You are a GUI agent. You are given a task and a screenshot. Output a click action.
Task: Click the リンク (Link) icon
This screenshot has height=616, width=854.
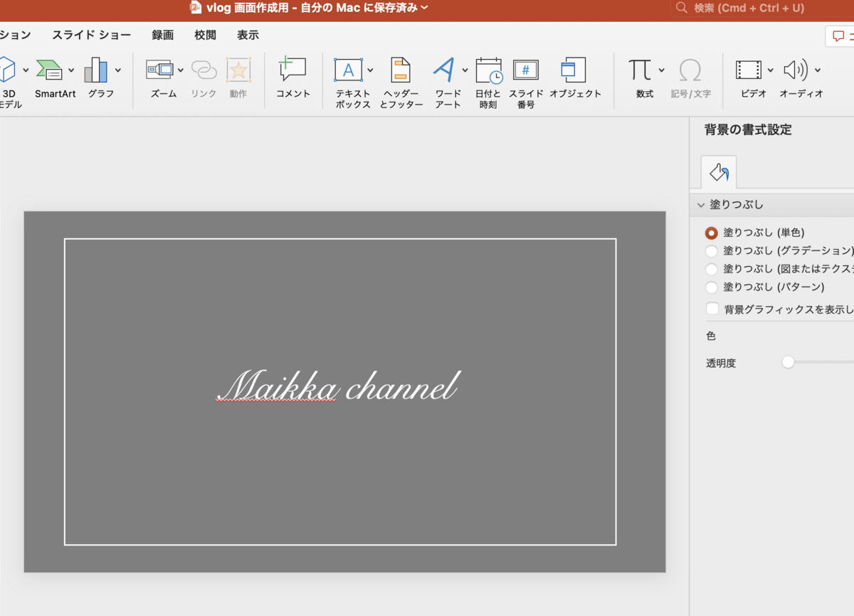point(204,70)
